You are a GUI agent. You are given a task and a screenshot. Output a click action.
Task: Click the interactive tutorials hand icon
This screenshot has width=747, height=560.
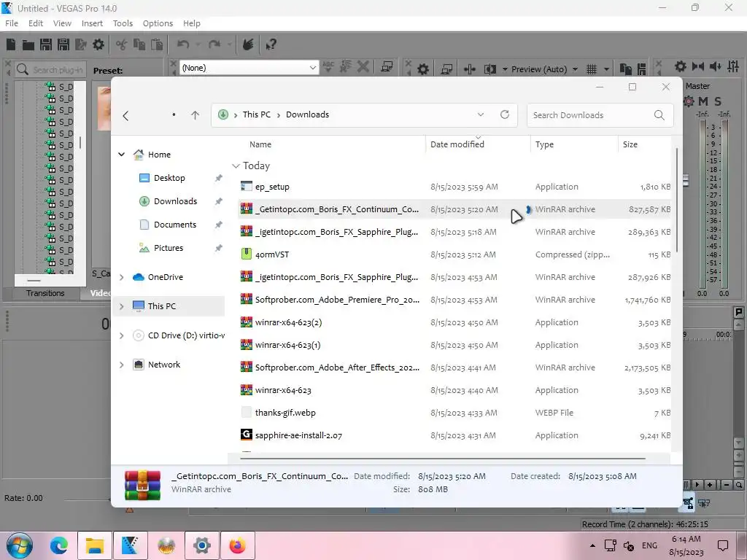248,44
